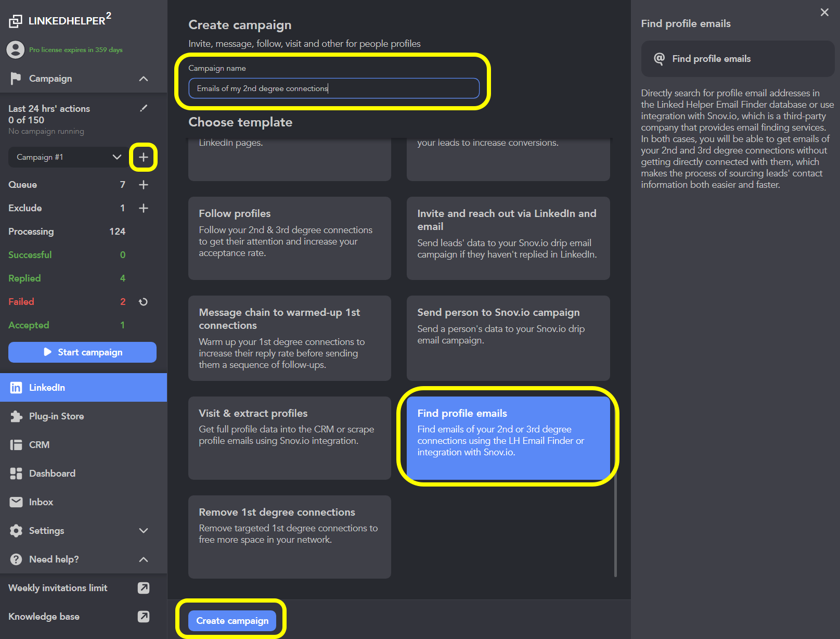Edit last 24 hrs' actions pencil icon

144,108
